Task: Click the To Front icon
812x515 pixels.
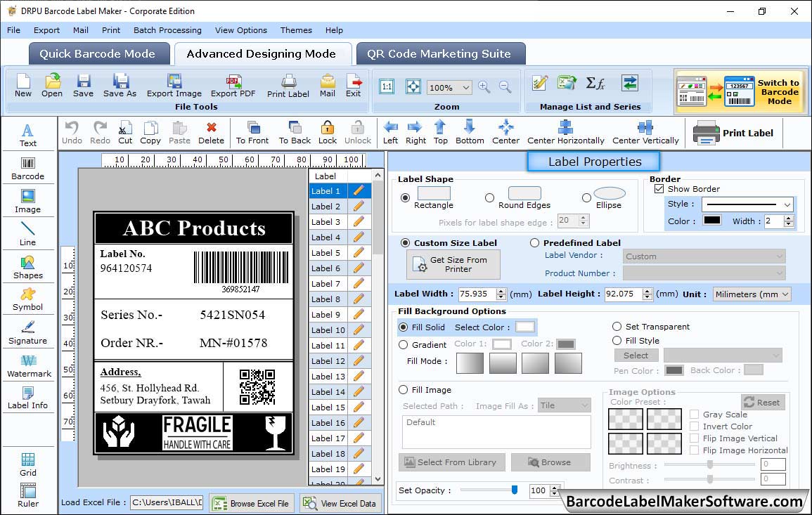Action: [x=252, y=133]
